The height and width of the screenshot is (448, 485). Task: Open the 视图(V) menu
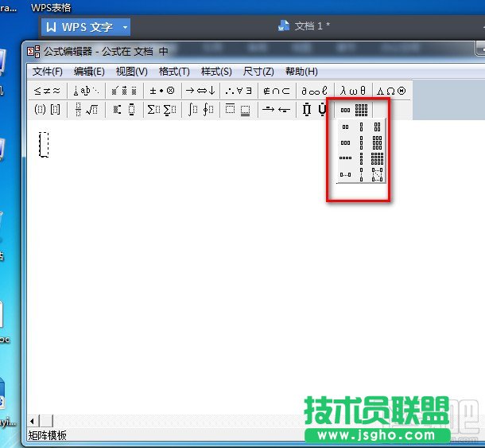tap(131, 72)
